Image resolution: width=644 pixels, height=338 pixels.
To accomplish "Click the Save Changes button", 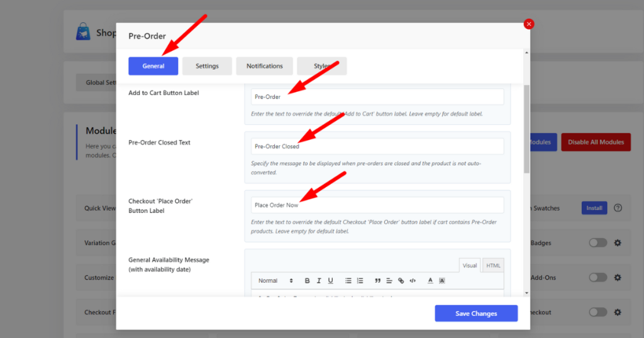I will (476, 313).
